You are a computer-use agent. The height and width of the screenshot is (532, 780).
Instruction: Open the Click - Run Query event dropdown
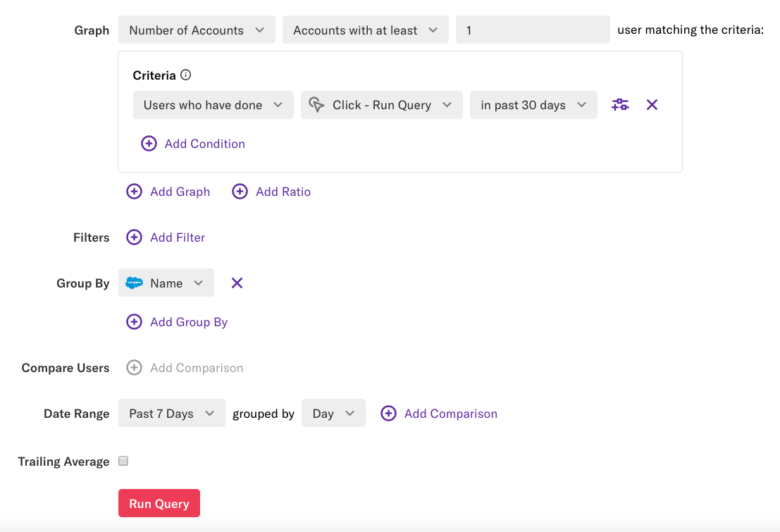(x=381, y=104)
